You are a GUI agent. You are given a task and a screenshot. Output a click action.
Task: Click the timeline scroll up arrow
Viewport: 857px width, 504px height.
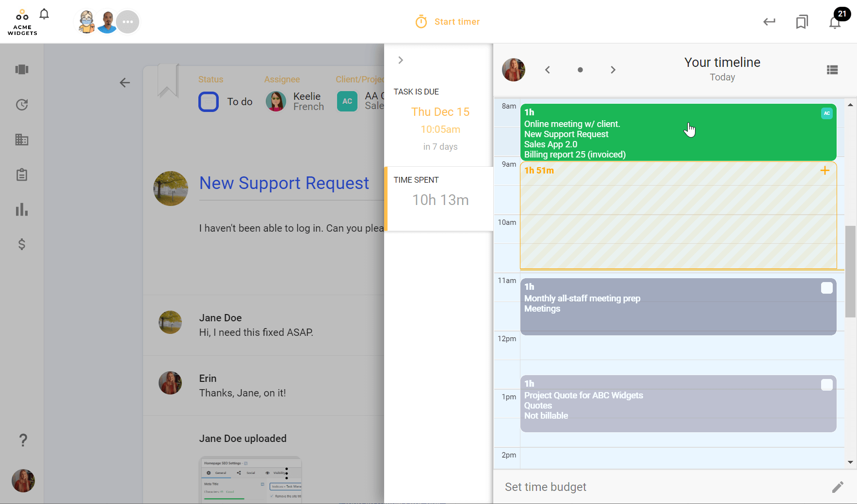pos(850,105)
